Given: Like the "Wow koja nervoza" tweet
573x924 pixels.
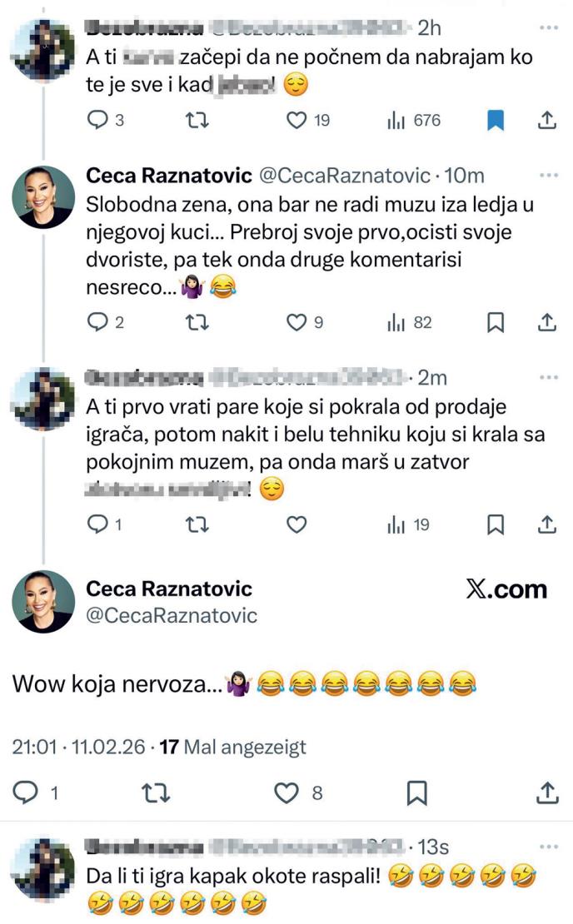Looking at the screenshot, I should (287, 793).
